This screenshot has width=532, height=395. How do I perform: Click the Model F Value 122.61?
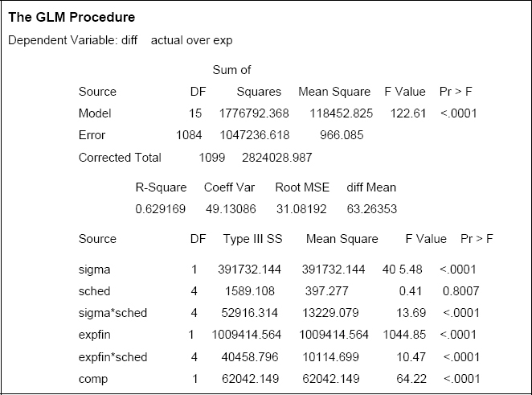(x=407, y=113)
